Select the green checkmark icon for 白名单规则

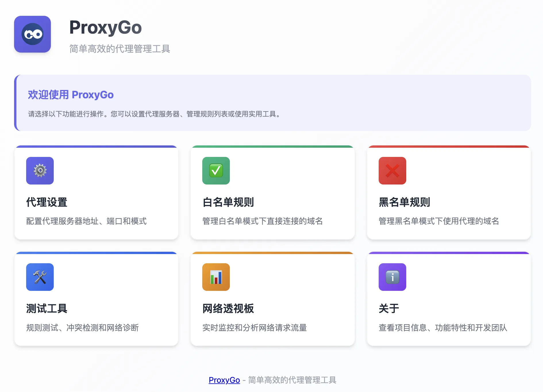pos(216,171)
